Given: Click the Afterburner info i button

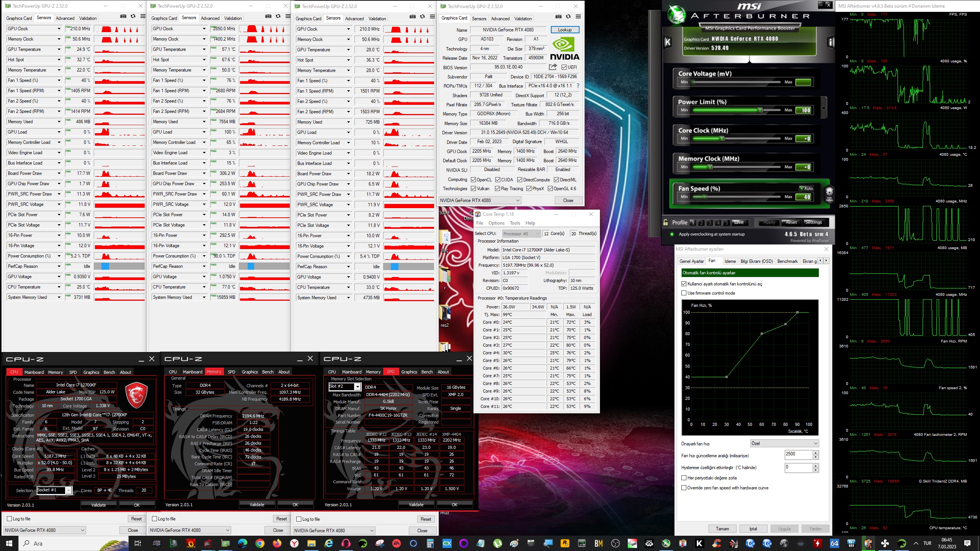Looking at the screenshot, I should (x=830, y=42).
